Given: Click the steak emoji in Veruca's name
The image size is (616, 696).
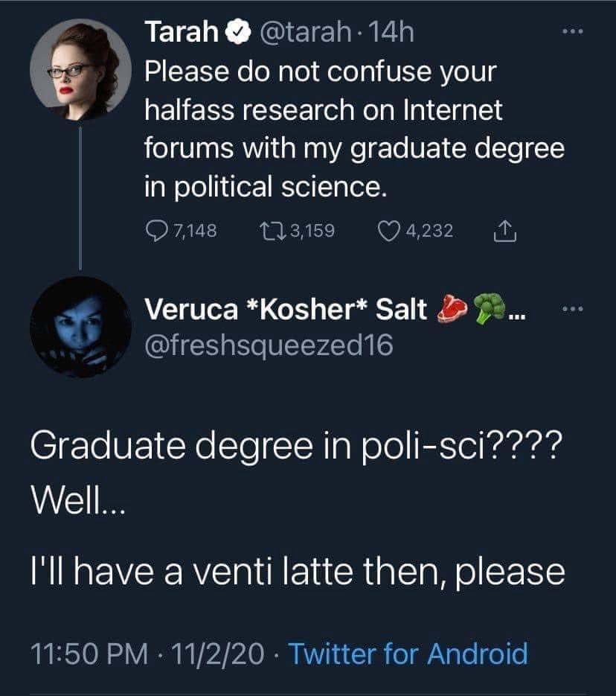Looking at the screenshot, I should (452, 308).
